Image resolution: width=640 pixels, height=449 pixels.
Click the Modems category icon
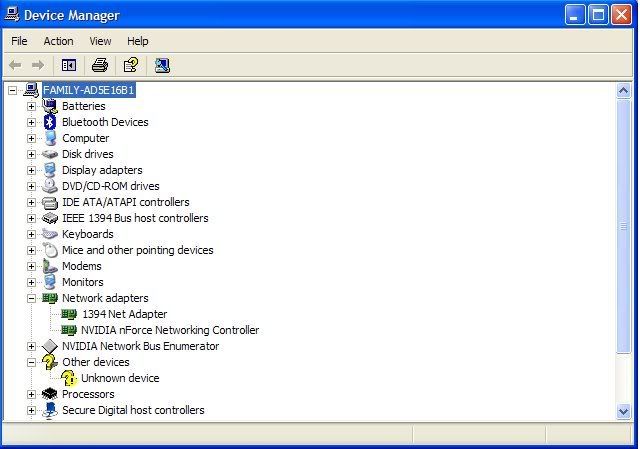point(50,266)
